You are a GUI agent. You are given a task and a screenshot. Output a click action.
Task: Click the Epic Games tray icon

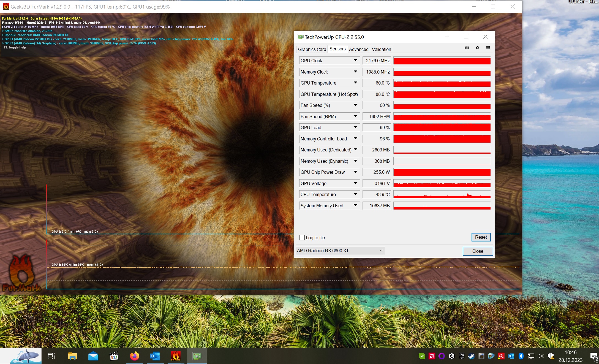pyautogui.click(x=462, y=356)
